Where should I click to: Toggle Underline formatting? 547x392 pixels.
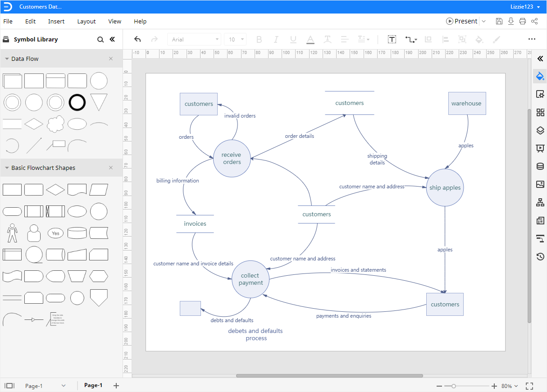tap(293, 39)
